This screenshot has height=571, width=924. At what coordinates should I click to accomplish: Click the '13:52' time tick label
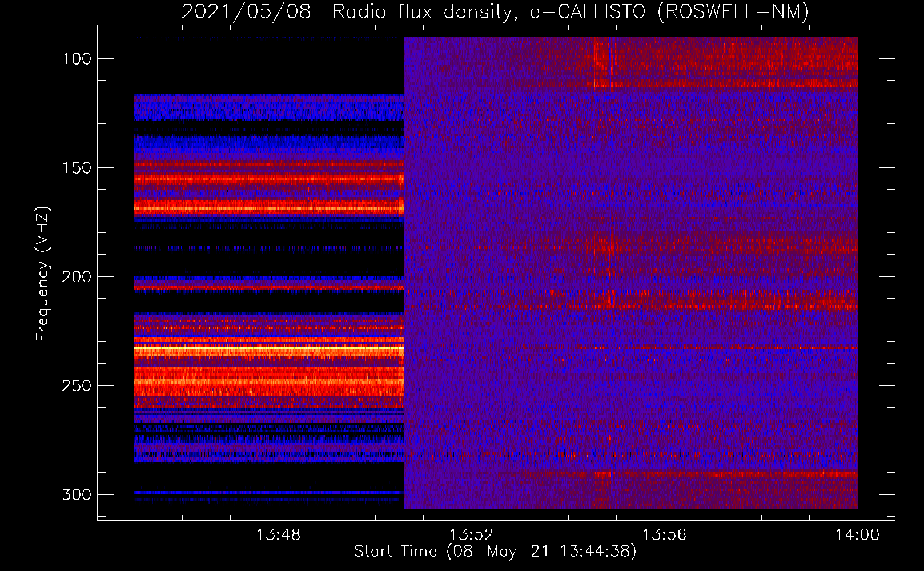(x=471, y=535)
